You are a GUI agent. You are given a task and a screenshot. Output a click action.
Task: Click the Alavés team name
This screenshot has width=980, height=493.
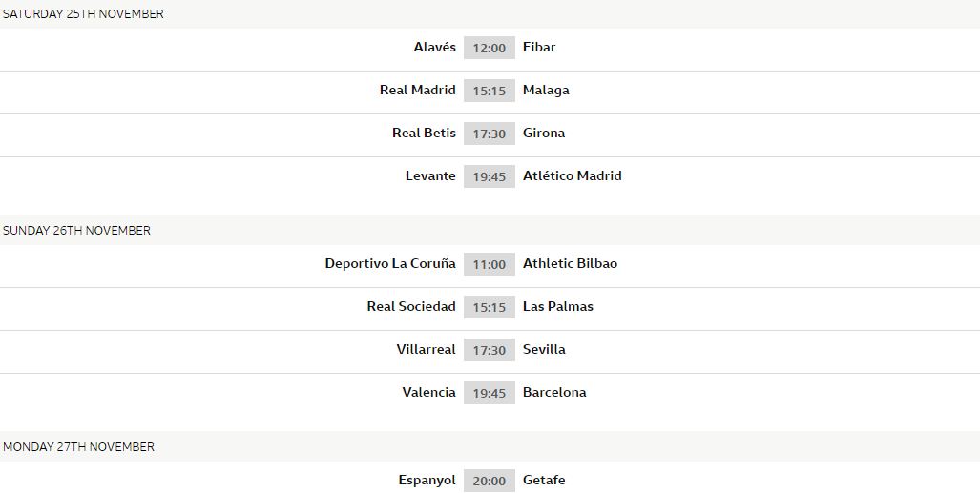tap(434, 47)
